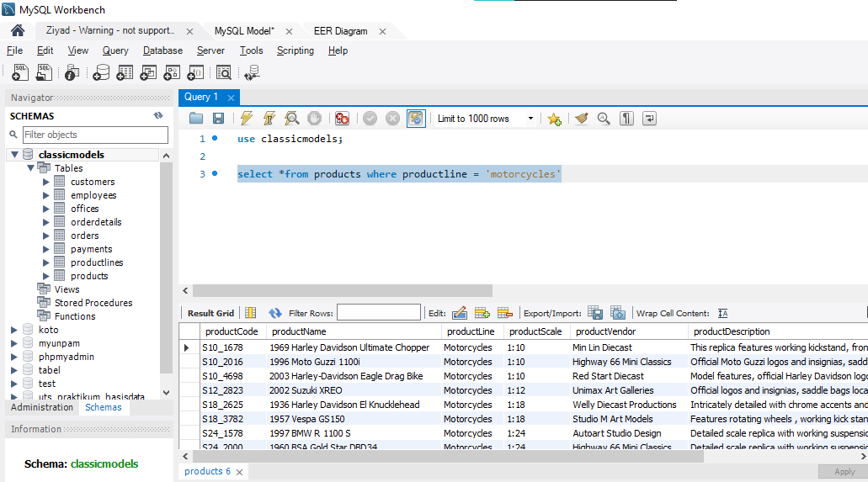Reconnect to DBMS icon
868x482 pixels.
click(x=252, y=72)
